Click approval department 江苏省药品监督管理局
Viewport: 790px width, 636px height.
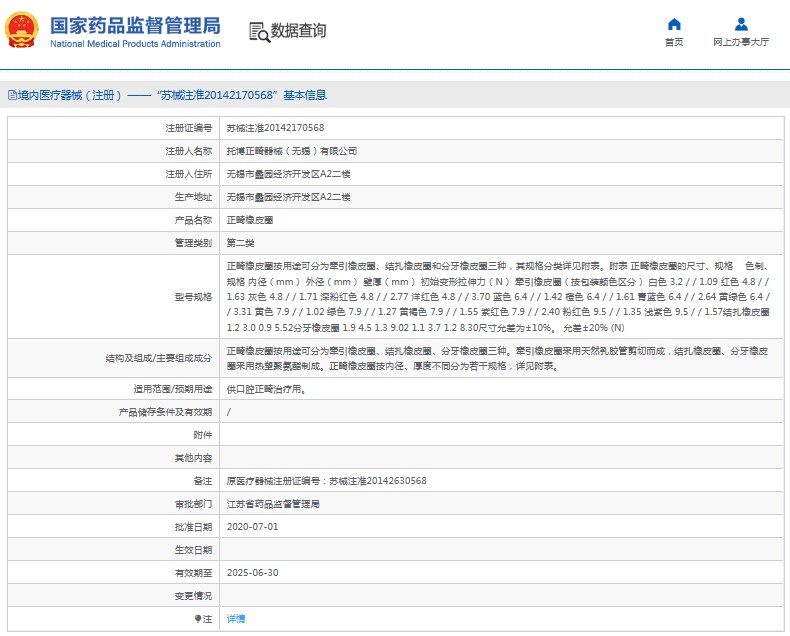(x=273, y=504)
